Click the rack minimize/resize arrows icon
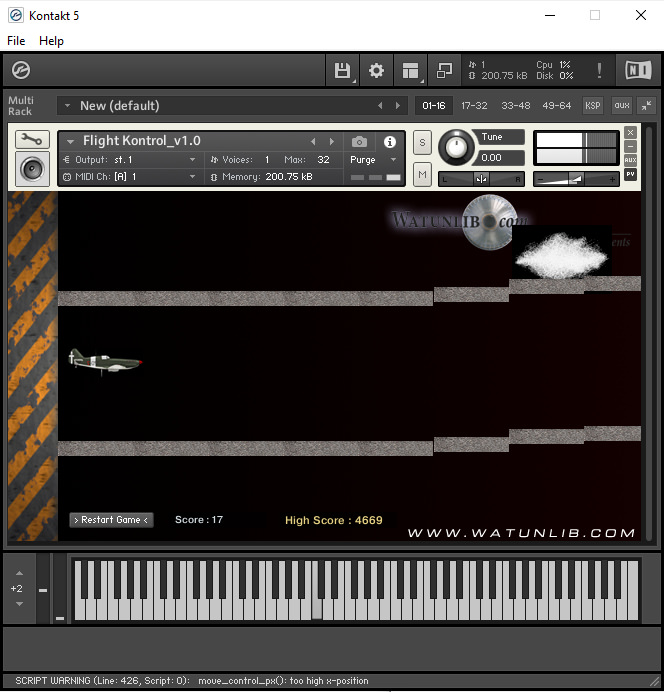This screenshot has width=664, height=692. (x=646, y=105)
